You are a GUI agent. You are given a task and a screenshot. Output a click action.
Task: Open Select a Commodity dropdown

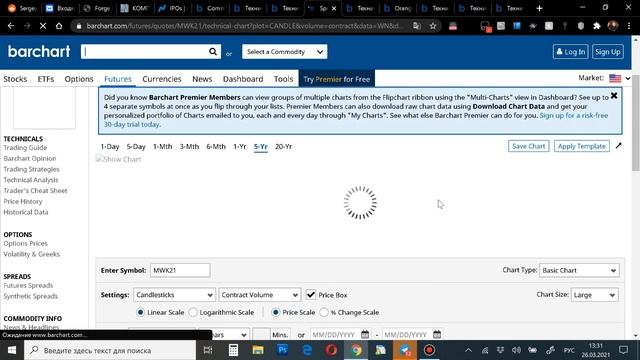284,52
